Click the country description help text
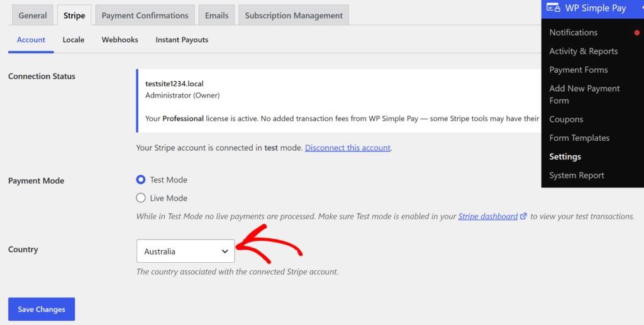The height and width of the screenshot is (325, 644). [x=237, y=272]
